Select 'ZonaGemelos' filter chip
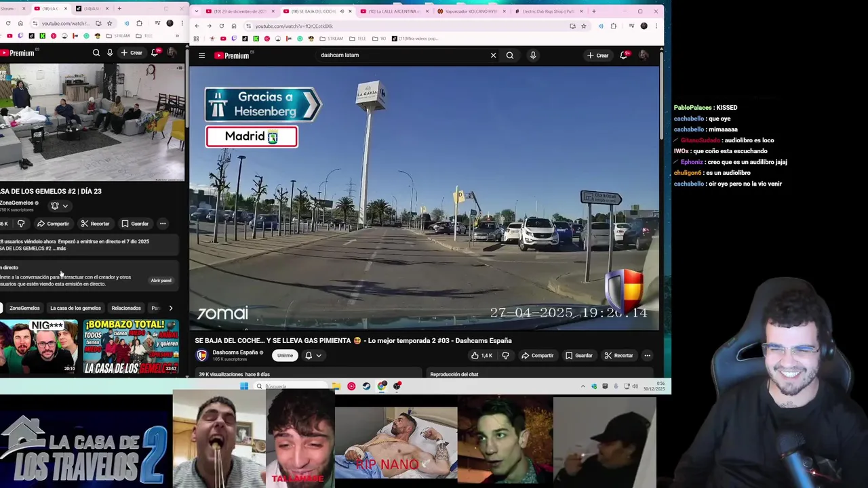 click(24, 308)
